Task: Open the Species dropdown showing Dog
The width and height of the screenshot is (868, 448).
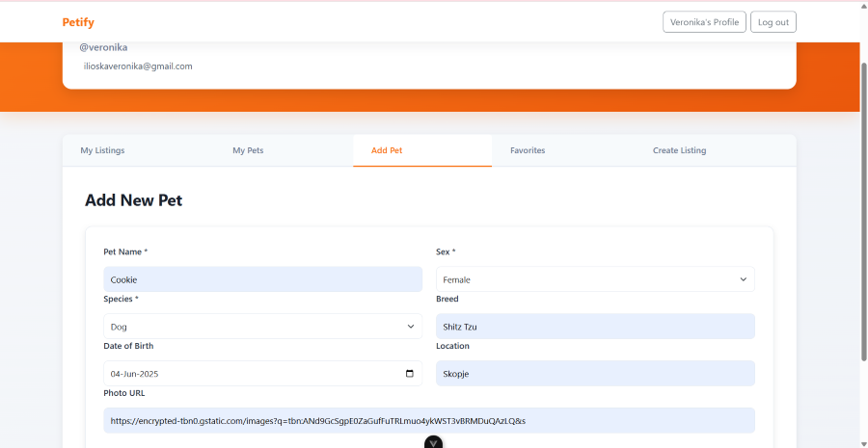Action: (x=262, y=327)
